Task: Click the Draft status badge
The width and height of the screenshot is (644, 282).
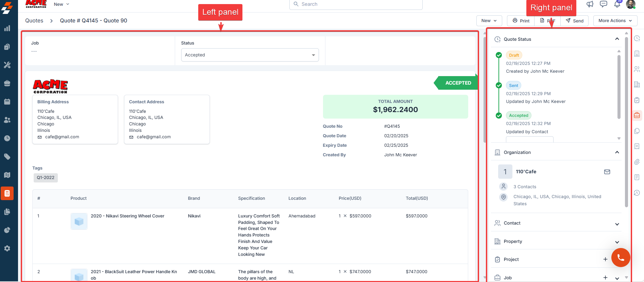Action: [514, 55]
